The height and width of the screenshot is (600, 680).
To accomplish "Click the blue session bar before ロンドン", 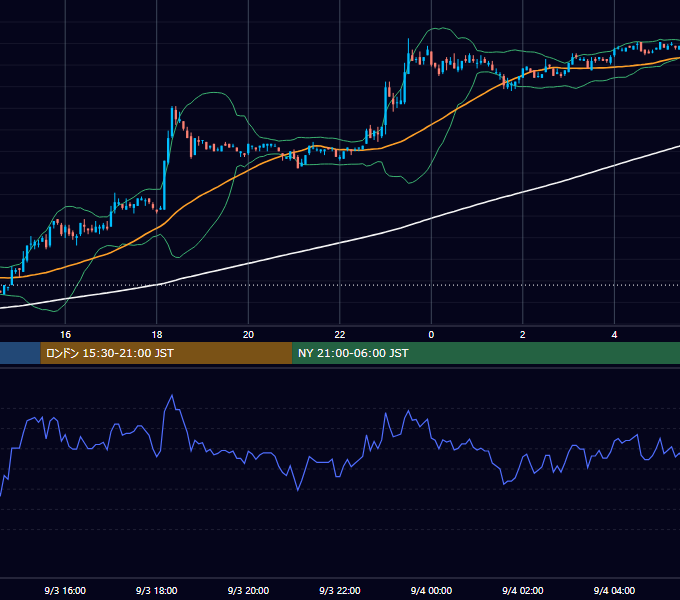I will coord(20,353).
